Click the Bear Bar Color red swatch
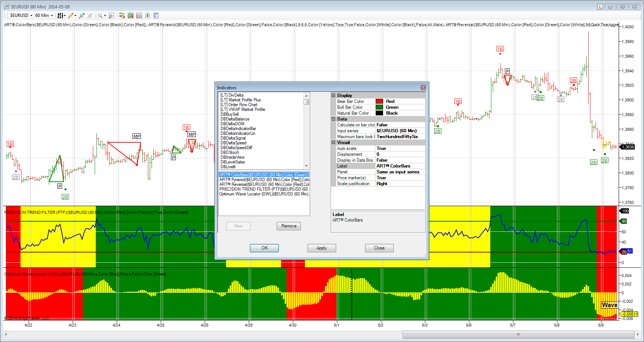This screenshot has width=644, height=342. [x=379, y=101]
